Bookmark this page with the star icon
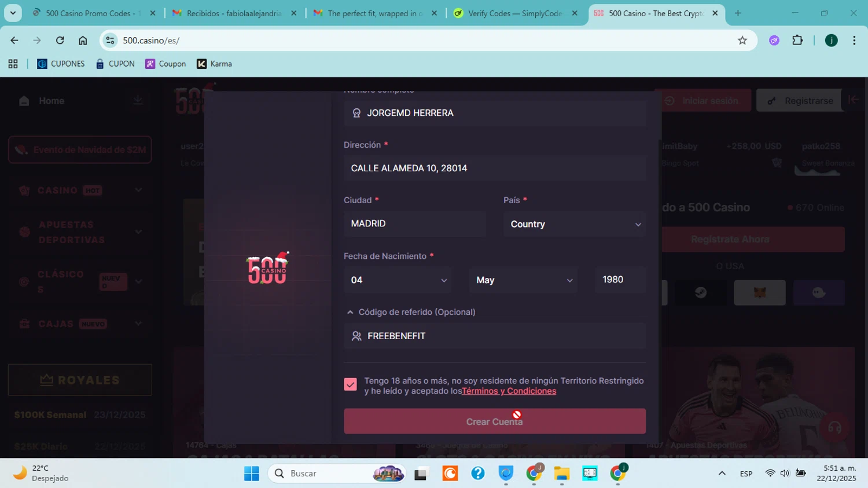This screenshot has width=868, height=488. click(742, 41)
